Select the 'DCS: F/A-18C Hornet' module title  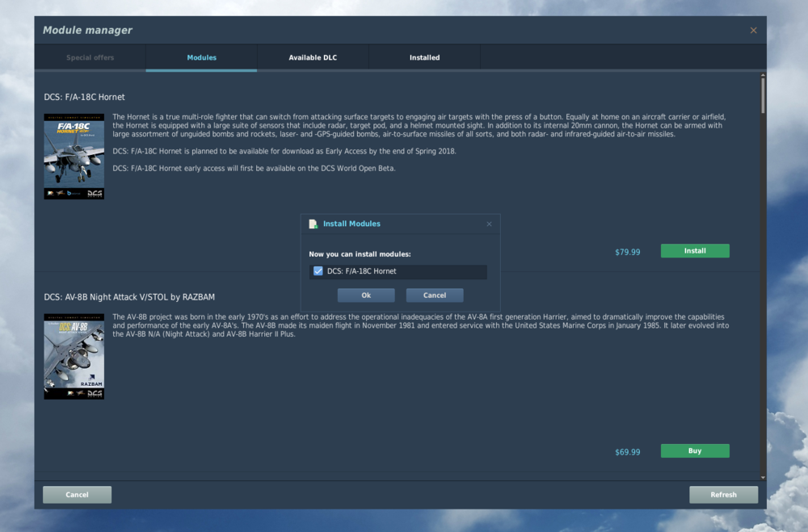tap(84, 97)
